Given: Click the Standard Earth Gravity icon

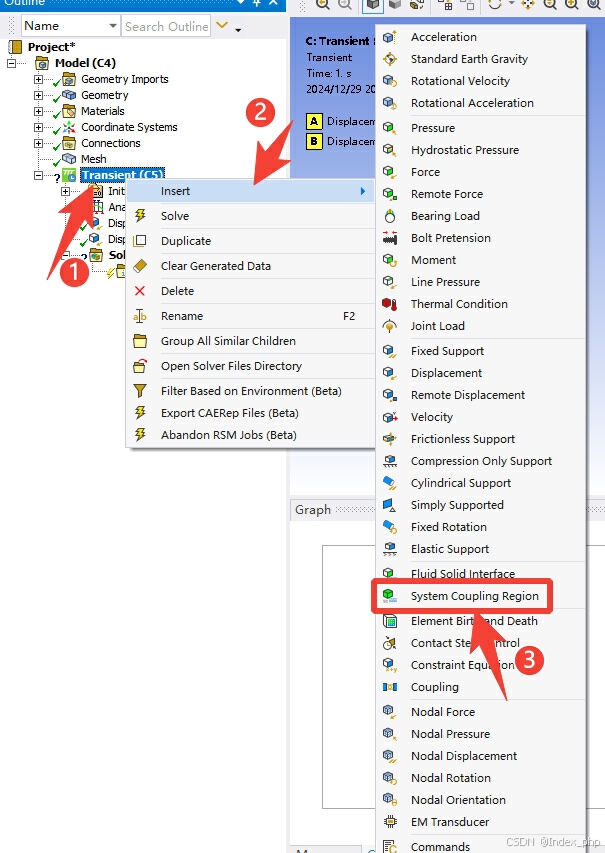Looking at the screenshot, I should (x=390, y=59).
